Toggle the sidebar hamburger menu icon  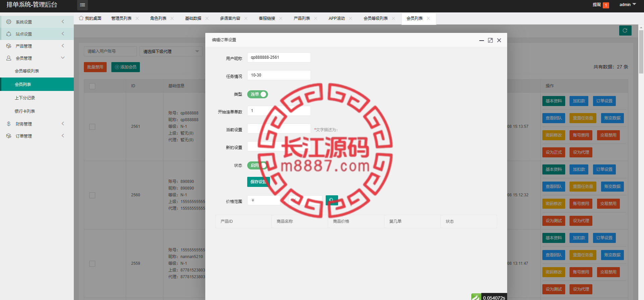click(x=82, y=5)
